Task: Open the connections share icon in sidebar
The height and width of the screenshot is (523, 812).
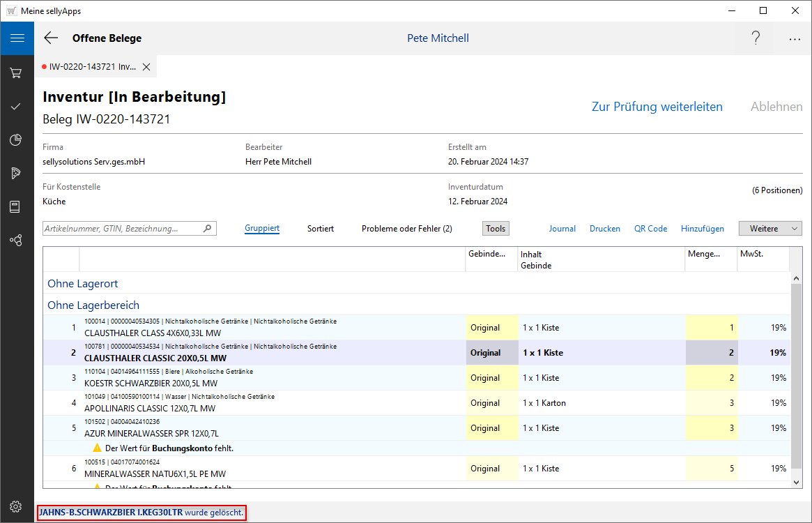Action: [17, 240]
